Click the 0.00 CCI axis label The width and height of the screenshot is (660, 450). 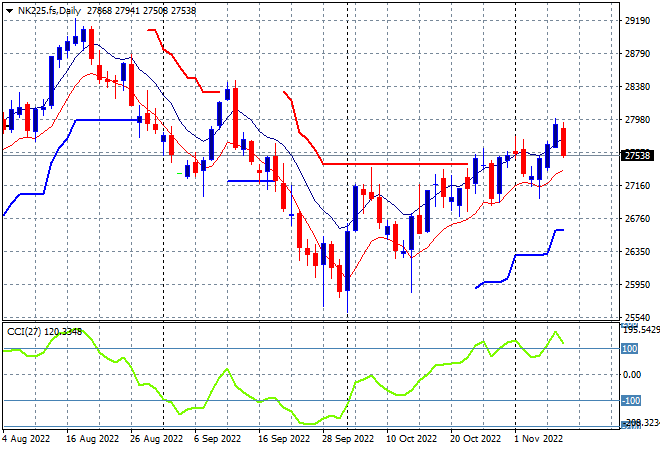click(631, 375)
